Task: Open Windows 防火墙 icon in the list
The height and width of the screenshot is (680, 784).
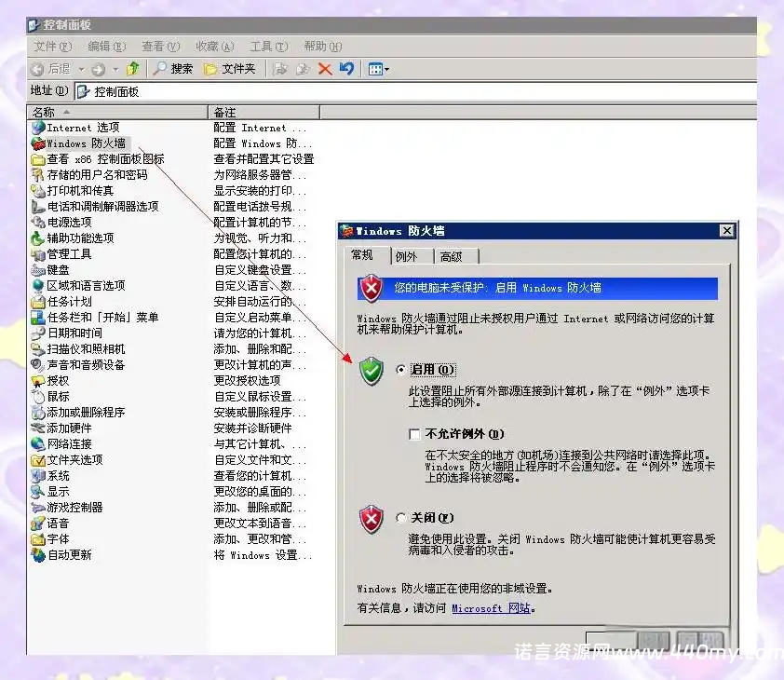Action: point(38,143)
